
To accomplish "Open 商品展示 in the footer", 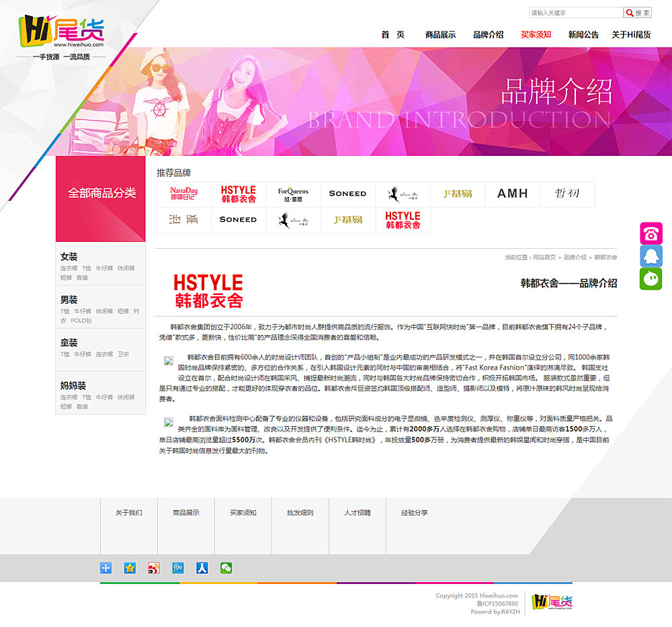I will pyautogui.click(x=186, y=513).
